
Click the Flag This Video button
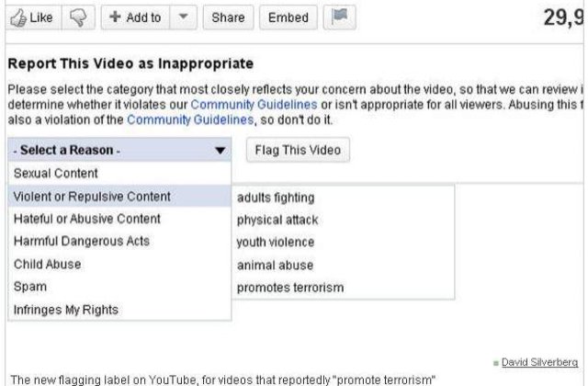click(298, 150)
